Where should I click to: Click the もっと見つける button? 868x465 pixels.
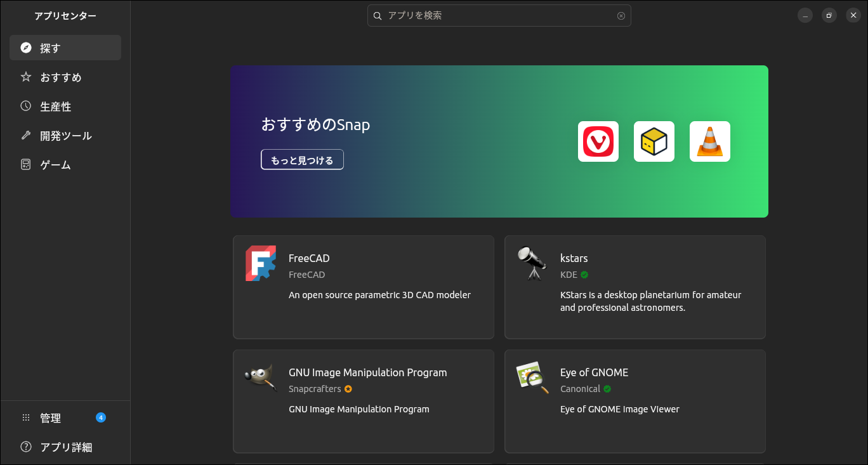pyautogui.click(x=302, y=160)
